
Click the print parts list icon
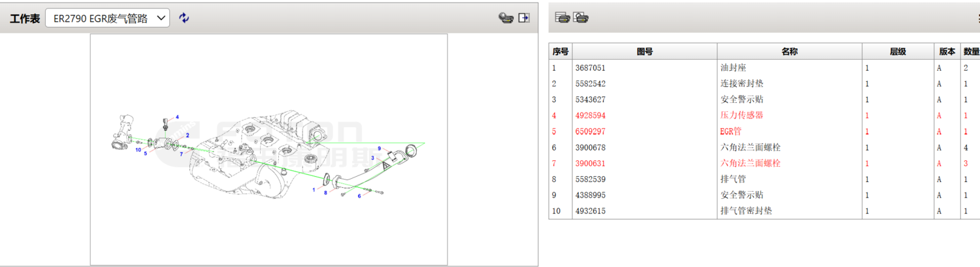pos(562,18)
